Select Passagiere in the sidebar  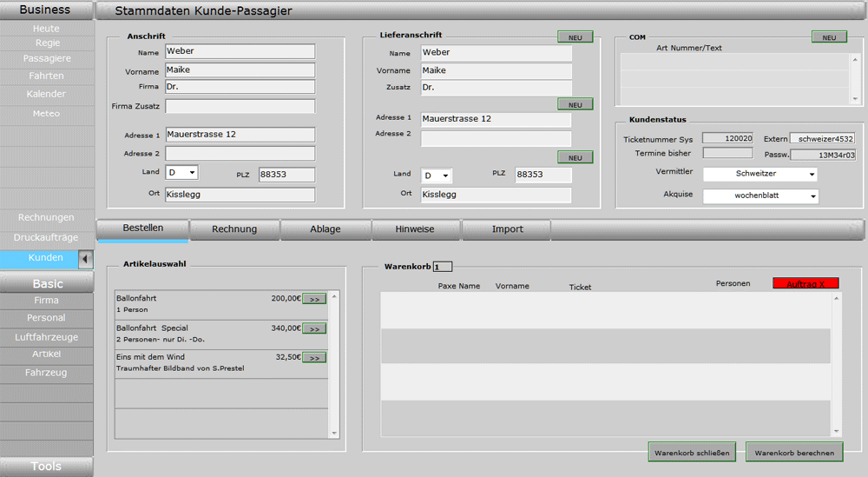47,58
